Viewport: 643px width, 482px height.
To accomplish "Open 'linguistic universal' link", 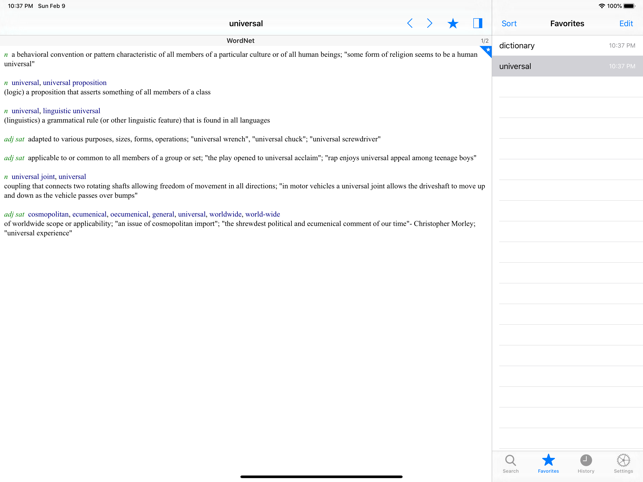I will tap(71, 111).
